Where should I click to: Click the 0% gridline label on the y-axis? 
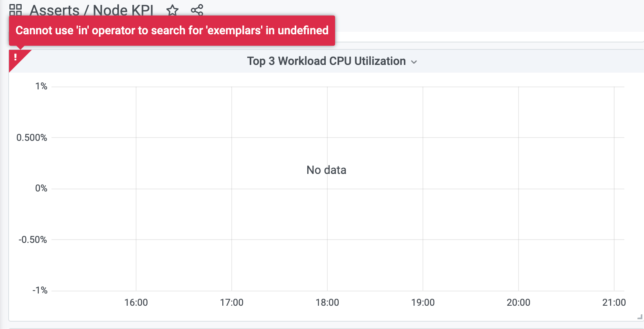point(41,188)
